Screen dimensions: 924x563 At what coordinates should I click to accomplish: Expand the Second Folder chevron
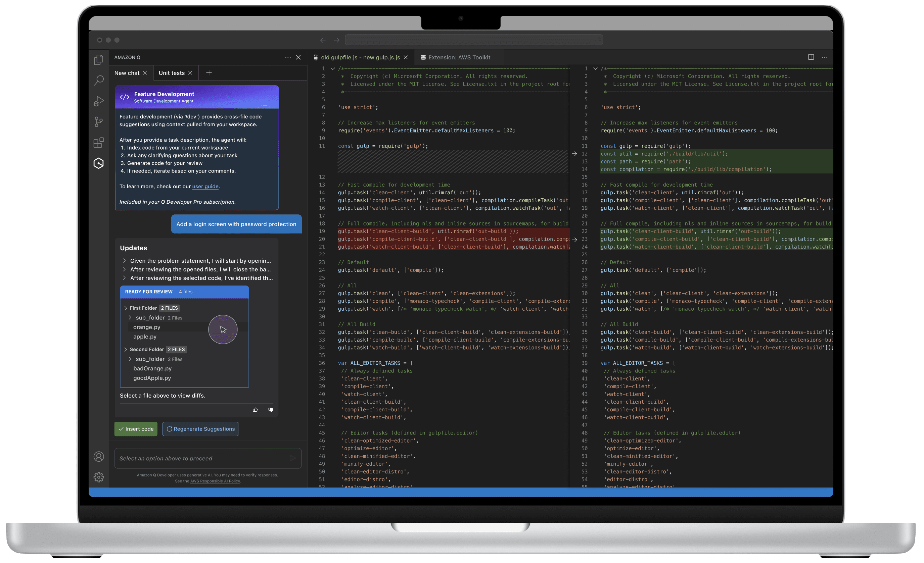126,349
